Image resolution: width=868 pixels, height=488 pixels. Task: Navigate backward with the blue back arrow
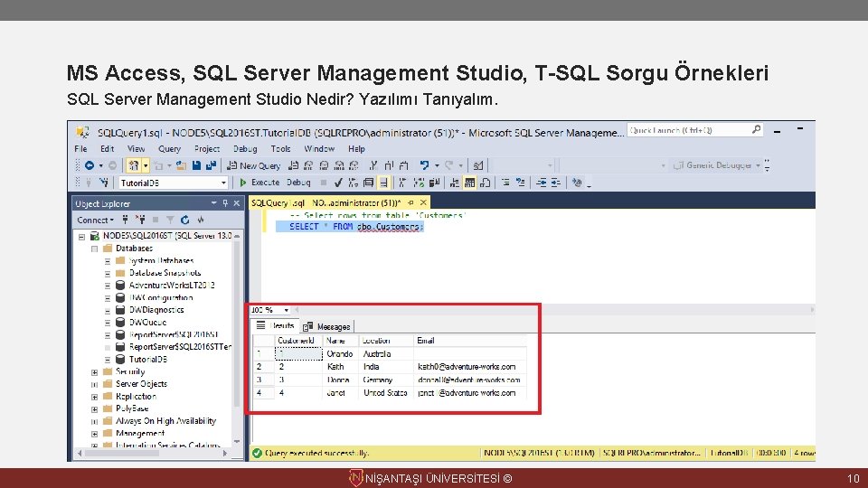90,165
